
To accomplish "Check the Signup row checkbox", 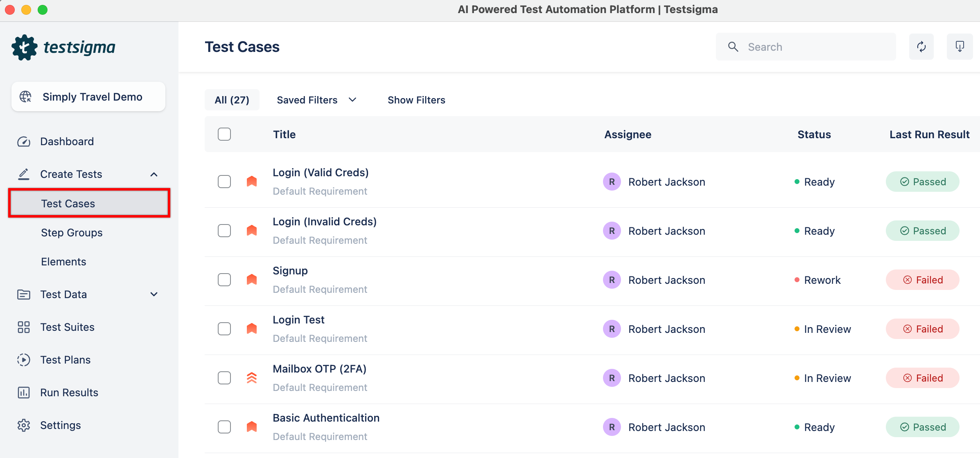I will tap(224, 280).
